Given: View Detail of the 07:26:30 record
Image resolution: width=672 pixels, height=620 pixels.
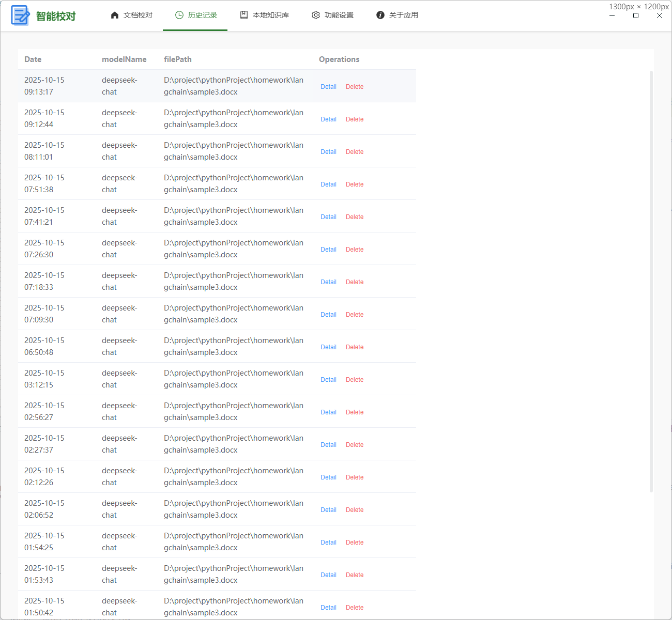Looking at the screenshot, I should click(328, 250).
